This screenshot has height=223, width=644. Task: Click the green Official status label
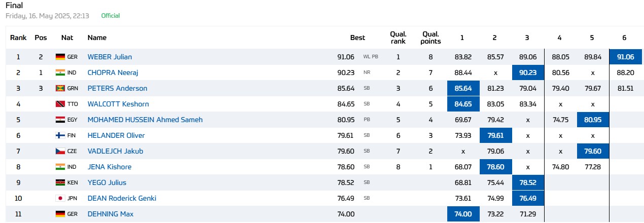pos(111,16)
